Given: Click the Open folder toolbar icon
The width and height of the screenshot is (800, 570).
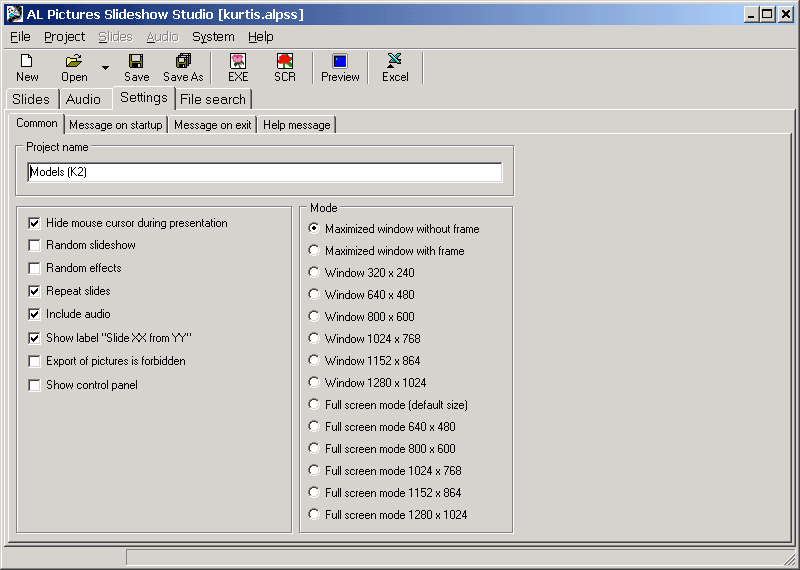Looking at the screenshot, I should click(x=74, y=61).
